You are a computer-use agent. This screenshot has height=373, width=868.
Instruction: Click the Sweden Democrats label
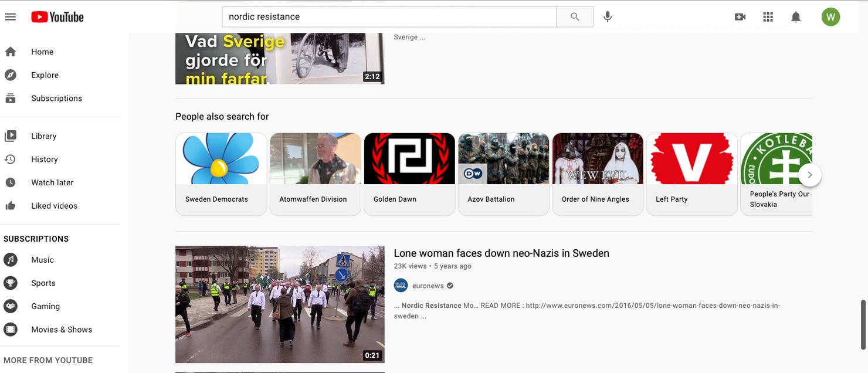pos(216,199)
